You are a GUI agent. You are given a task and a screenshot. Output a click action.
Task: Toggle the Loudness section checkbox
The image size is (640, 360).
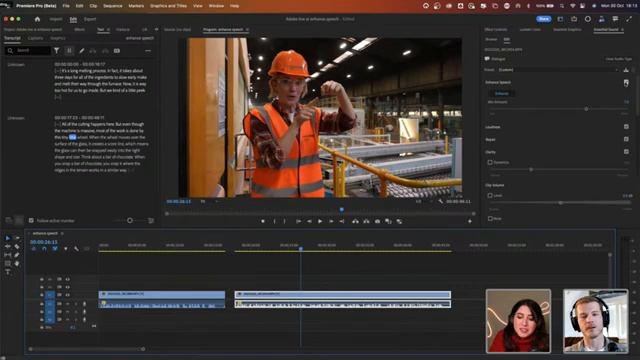point(626,127)
